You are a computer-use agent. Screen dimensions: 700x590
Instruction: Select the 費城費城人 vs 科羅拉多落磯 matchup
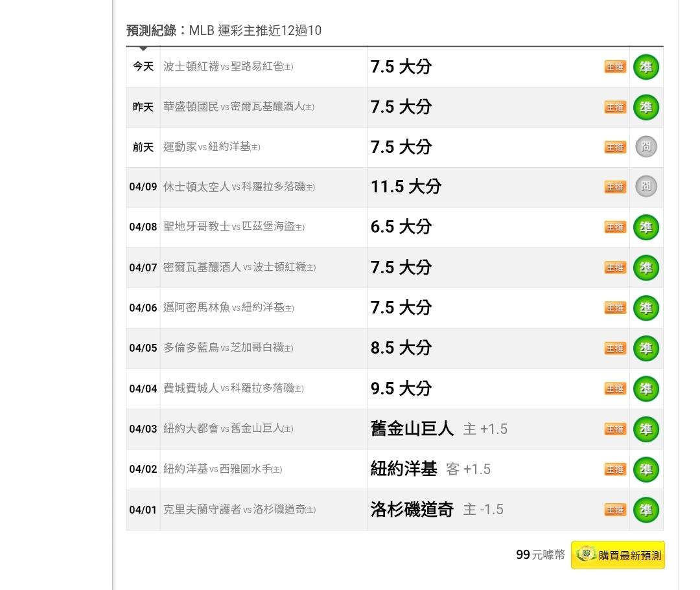click(x=233, y=388)
